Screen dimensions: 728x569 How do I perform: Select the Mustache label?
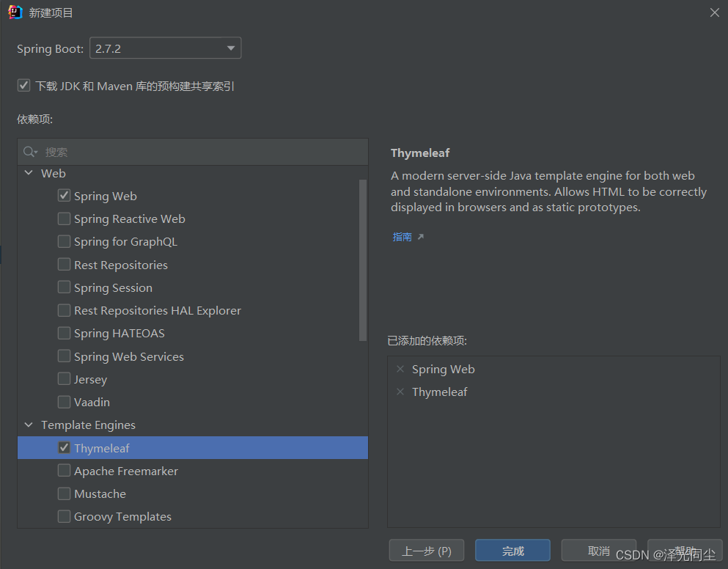pos(100,493)
